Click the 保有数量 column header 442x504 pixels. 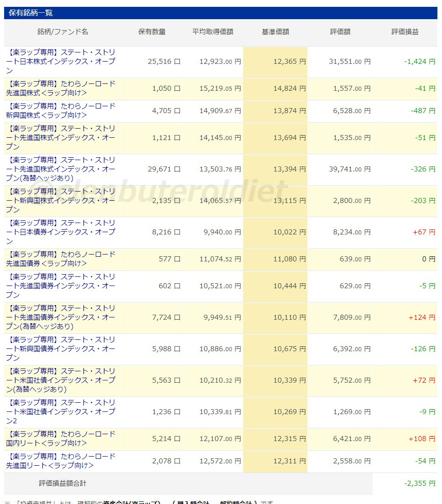pyautogui.click(x=152, y=31)
